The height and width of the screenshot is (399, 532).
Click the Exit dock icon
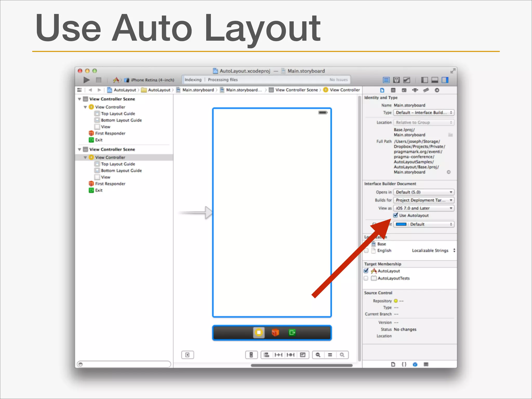(x=292, y=332)
